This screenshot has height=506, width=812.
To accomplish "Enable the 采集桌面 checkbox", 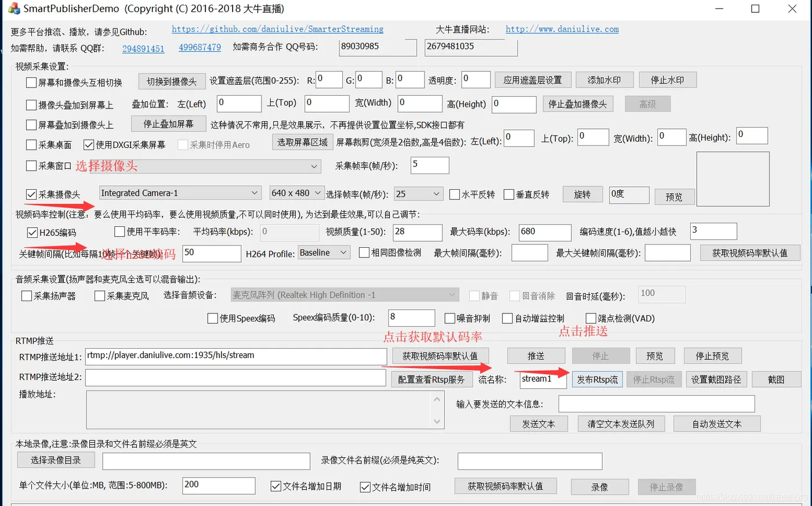I will click(x=31, y=144).
